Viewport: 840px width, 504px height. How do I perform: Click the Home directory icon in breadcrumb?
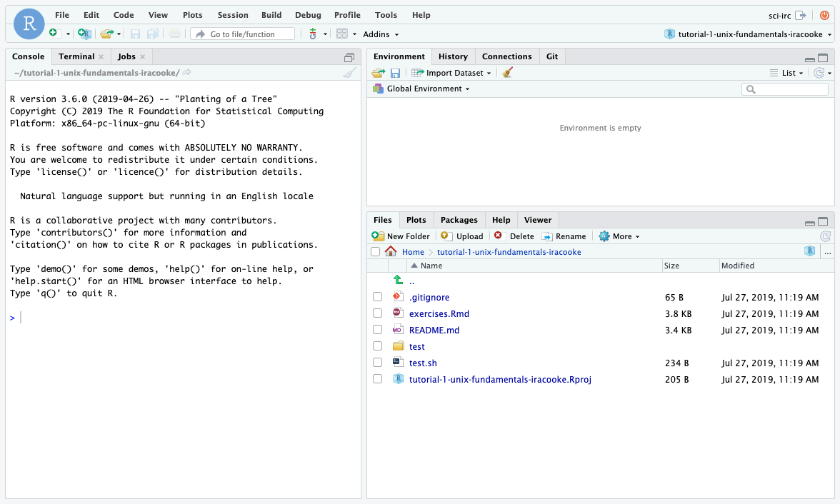tap(391, 252)
